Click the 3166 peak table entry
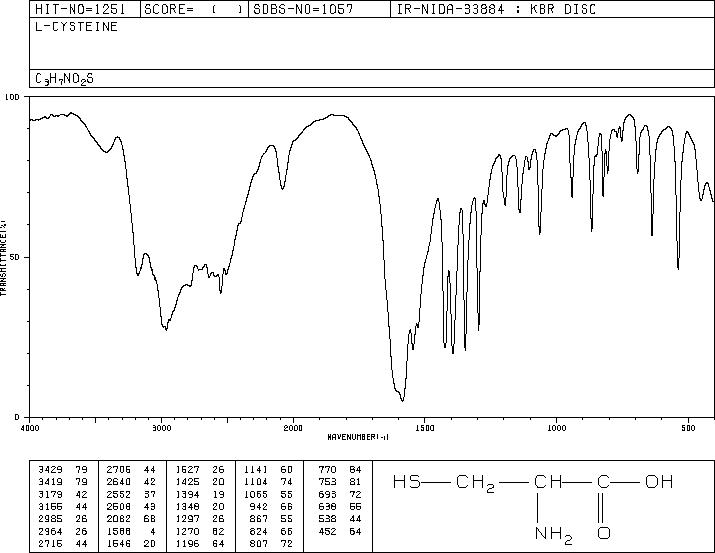The height and width of the screenshot is (553, 715). point(50,506)
